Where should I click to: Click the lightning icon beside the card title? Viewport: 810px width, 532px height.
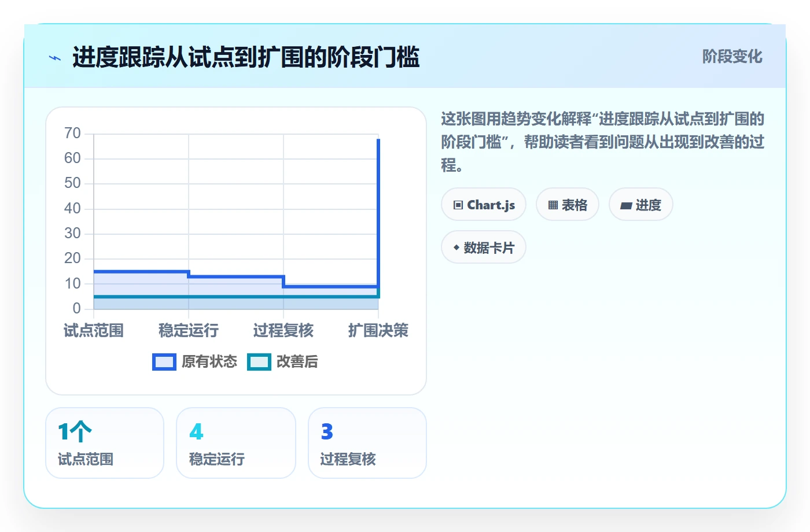(x=55, y=58)
